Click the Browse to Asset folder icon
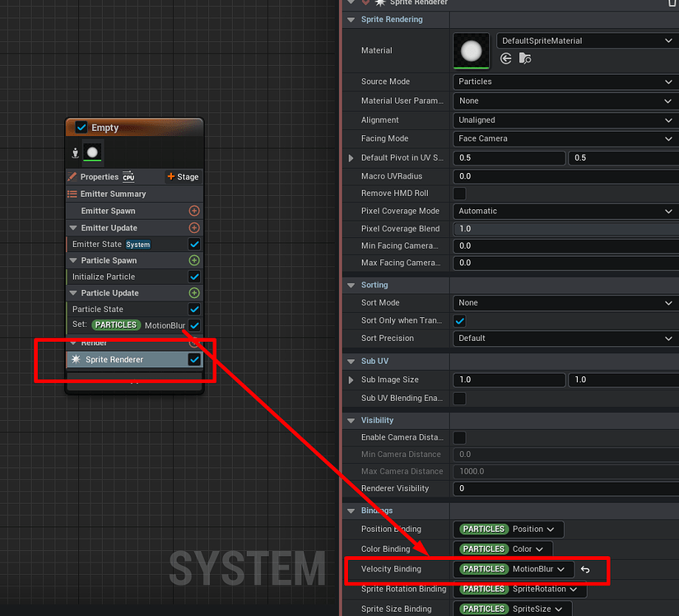The width and height of the screenshot is (679, 616). tap(524, 58)
